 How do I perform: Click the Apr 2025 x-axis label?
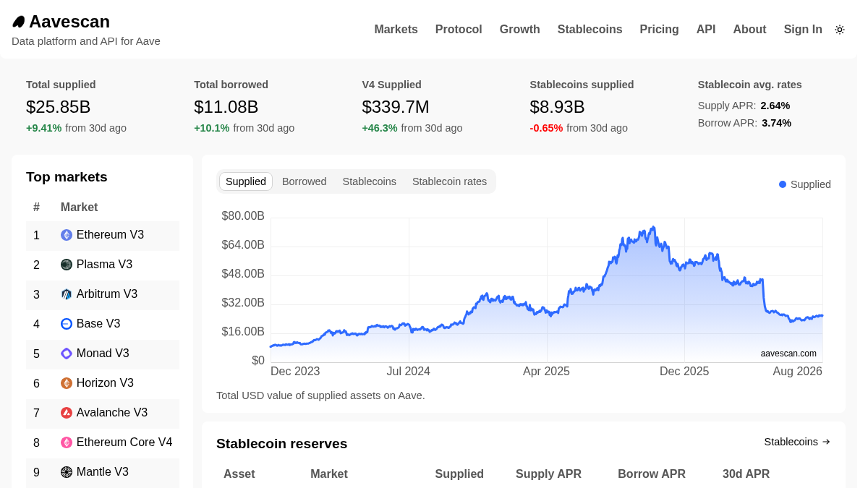coord(547,372)
